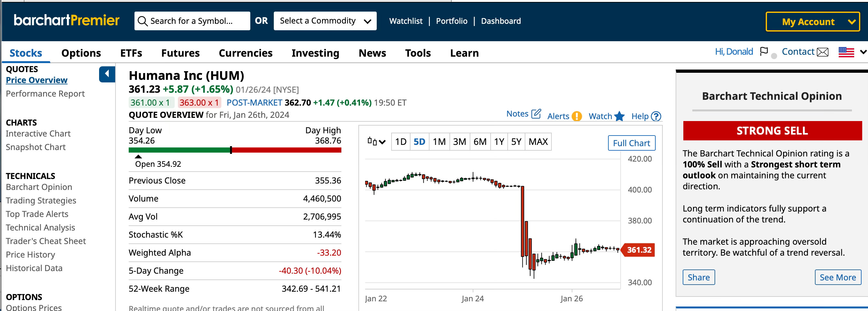Open the Stocks tab
868x311 pixels.
(26, 53)
